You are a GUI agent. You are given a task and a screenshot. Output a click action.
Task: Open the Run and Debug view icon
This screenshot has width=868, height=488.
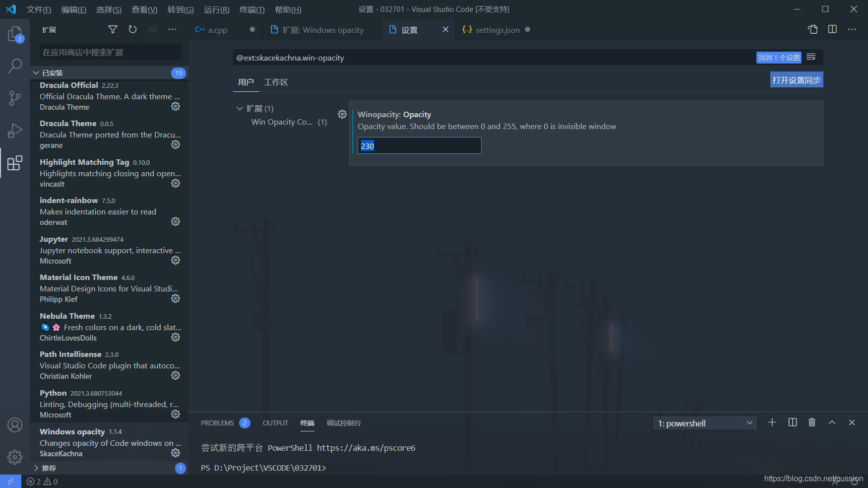pyautogui.click(x=15, y=130)
